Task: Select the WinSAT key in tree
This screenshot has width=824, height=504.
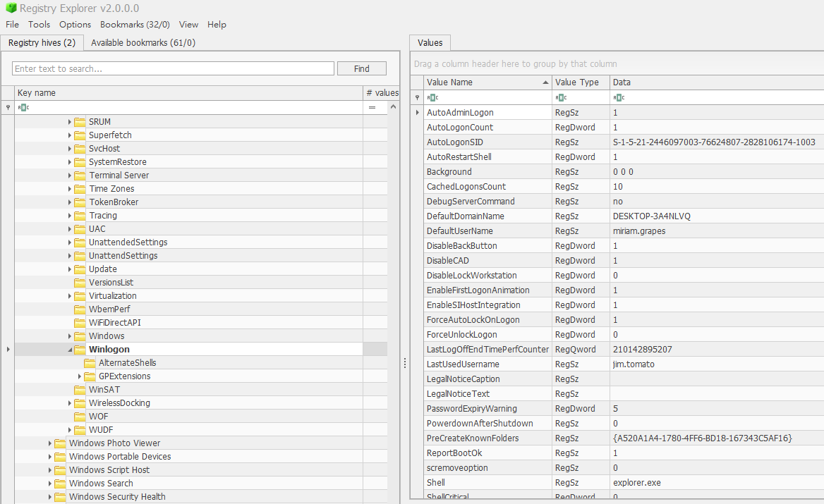Action: point(104,390)
